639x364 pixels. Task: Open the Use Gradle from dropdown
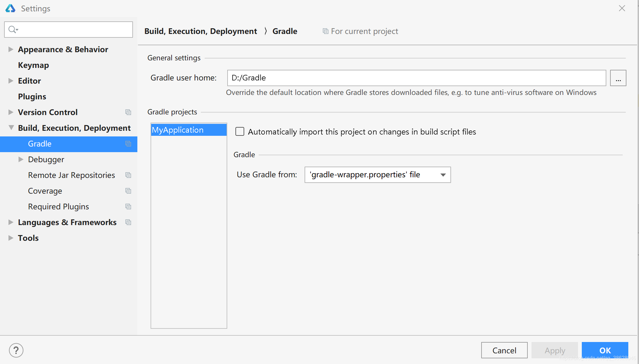point(377,175)
